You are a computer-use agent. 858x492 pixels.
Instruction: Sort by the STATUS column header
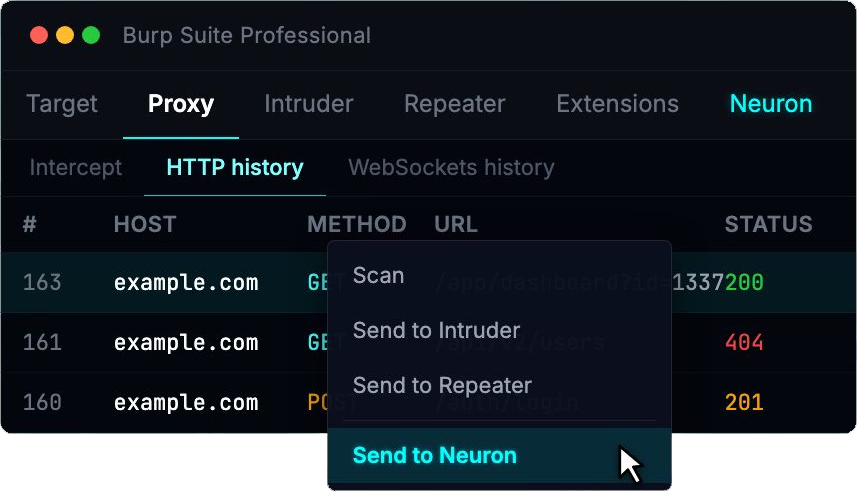(x=768, y=225)
